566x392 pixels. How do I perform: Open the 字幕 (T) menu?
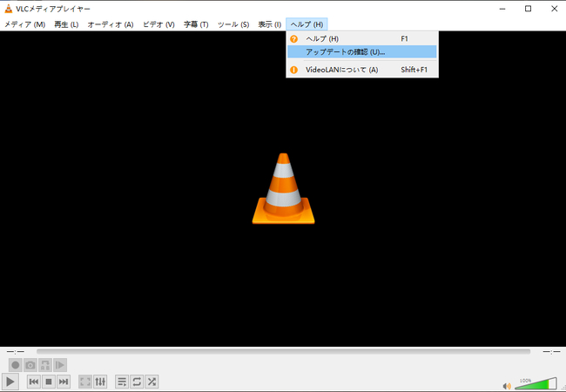196,24
